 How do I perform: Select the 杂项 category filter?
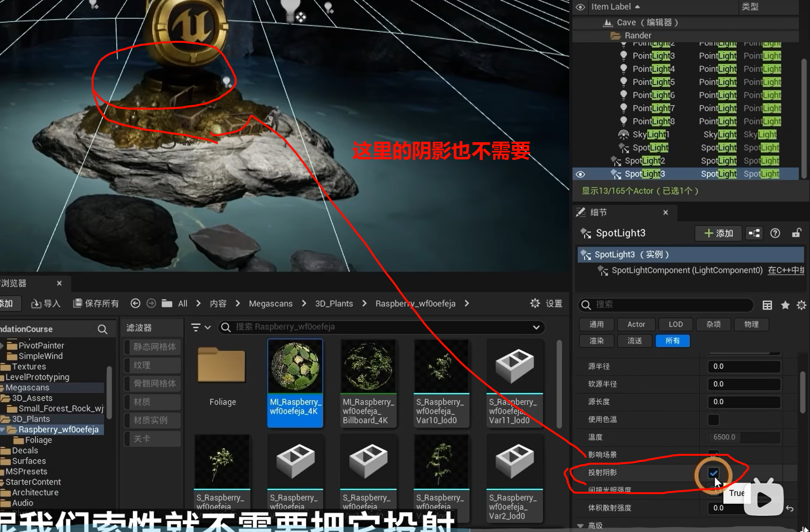(714, 325)
